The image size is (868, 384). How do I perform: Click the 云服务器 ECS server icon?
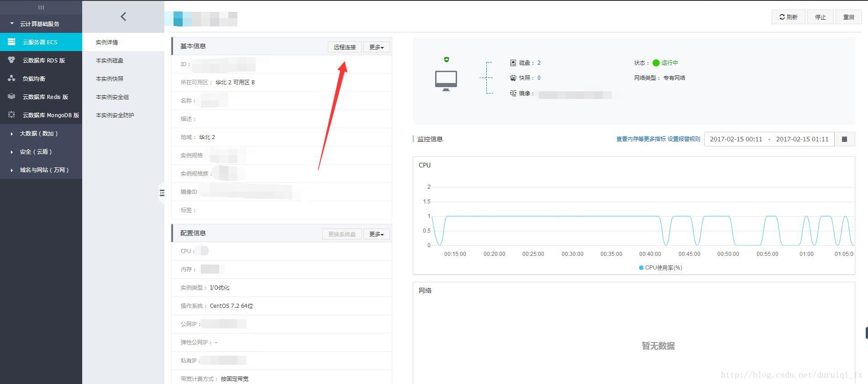coord(11,42)
